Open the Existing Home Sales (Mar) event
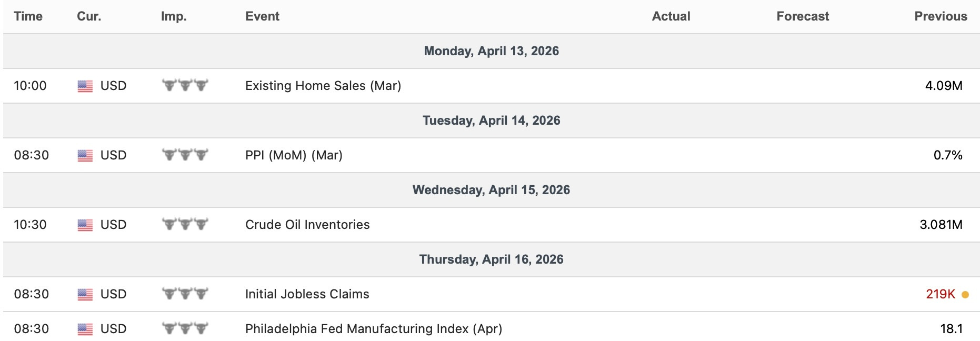 [323, 86]
